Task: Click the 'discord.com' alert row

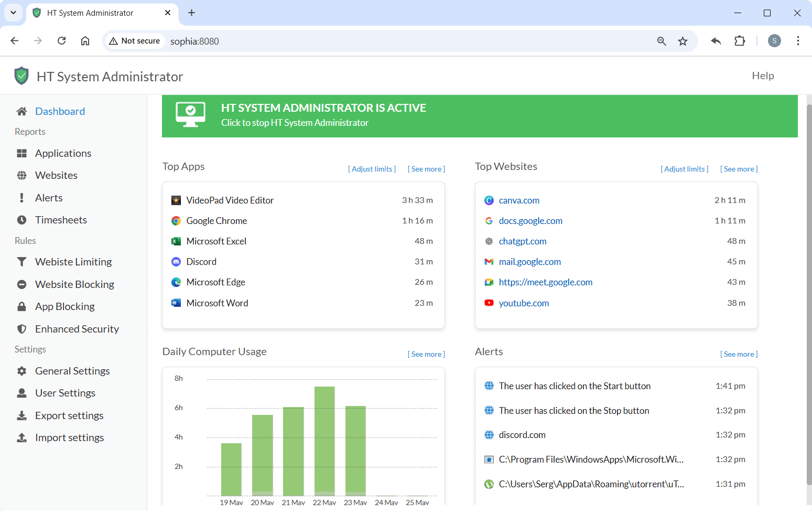Action: tap(616, 435)
